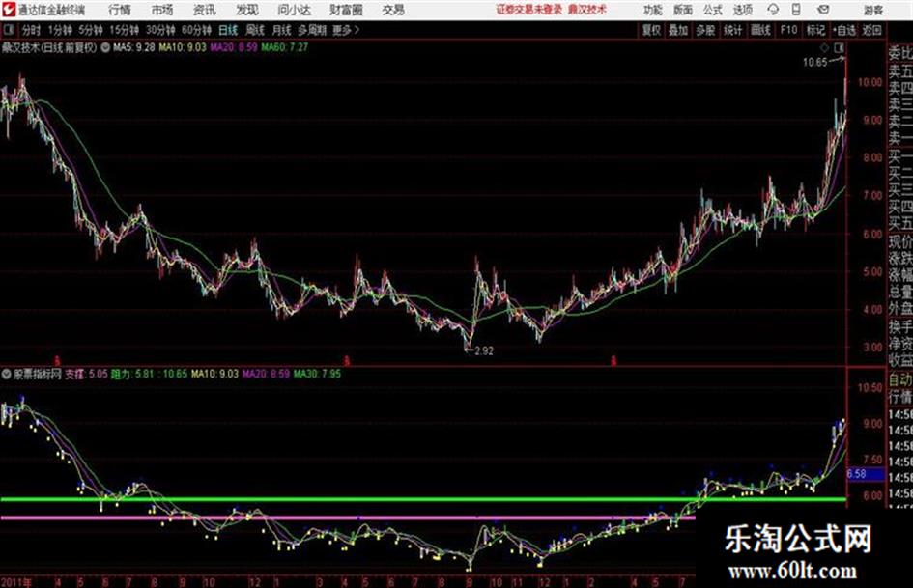913x588 pixels.
Task: Click the mobile phone icon
Action: click(x=796, y=10)
